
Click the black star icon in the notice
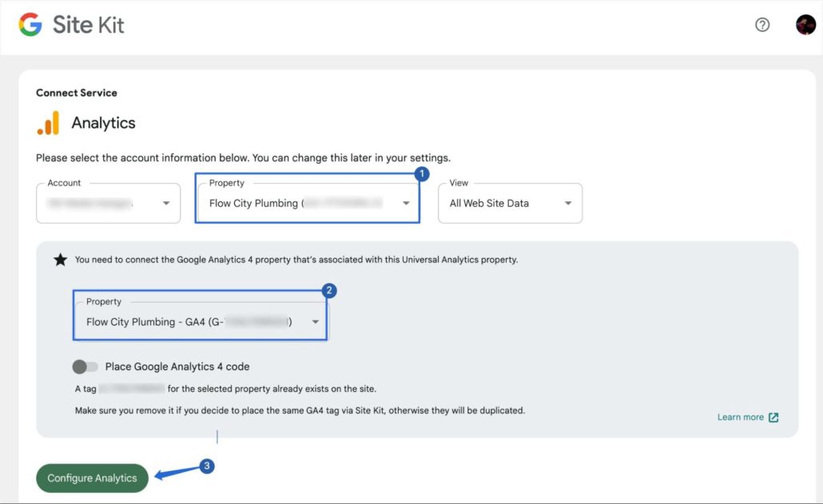[x=61, y=260]
